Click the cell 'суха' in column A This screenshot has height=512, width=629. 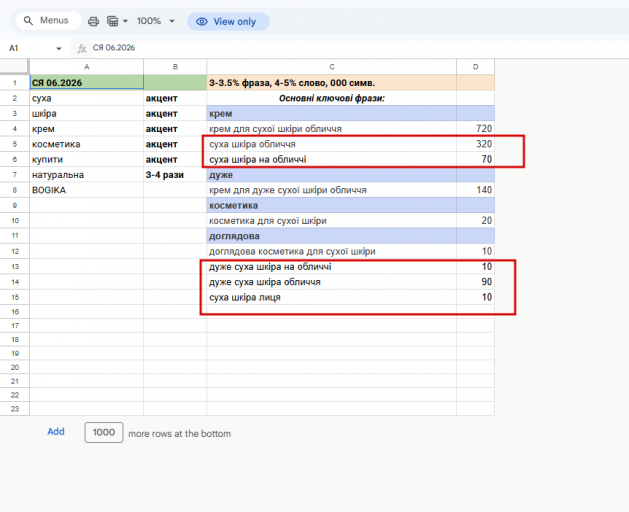87,98
